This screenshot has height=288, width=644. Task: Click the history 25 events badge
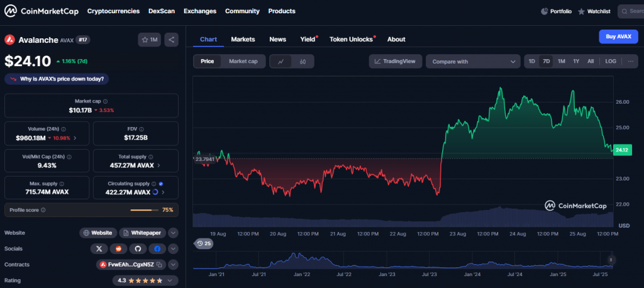203,243
